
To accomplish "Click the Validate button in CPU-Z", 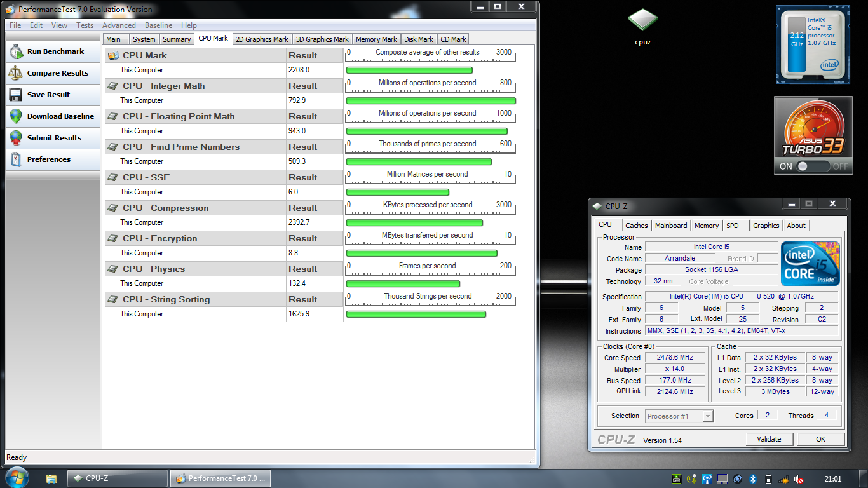I will click(770, 439).
